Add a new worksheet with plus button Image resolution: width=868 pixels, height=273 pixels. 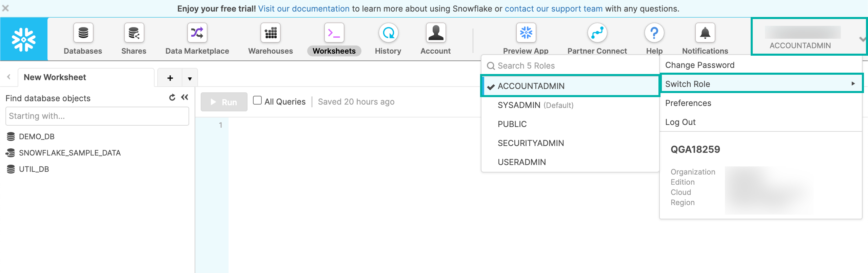pyautogui.click(x=170, y=78)
